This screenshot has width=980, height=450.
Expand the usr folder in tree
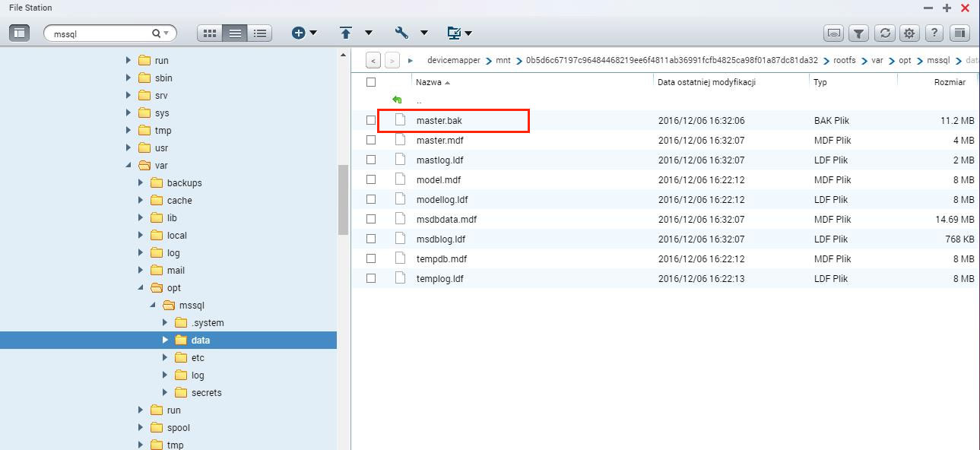point(128,147)
